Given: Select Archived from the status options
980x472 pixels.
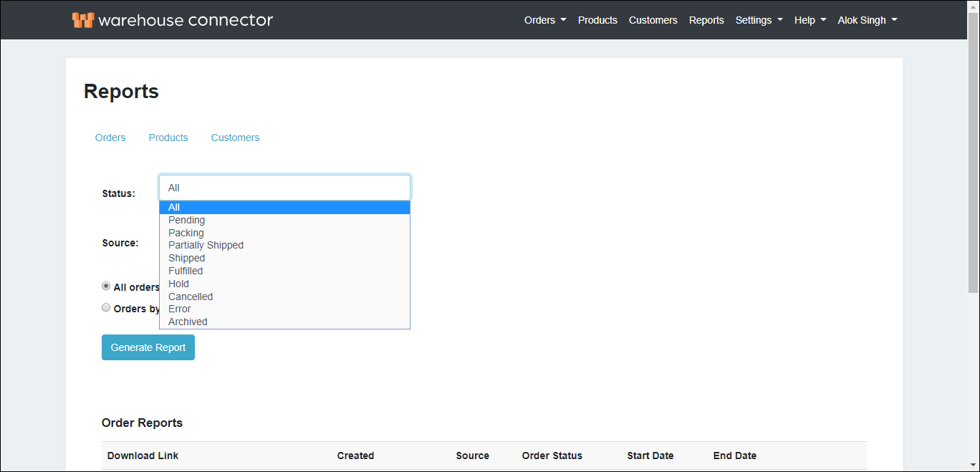Looking at the screenshot, I should coord(188,322).
